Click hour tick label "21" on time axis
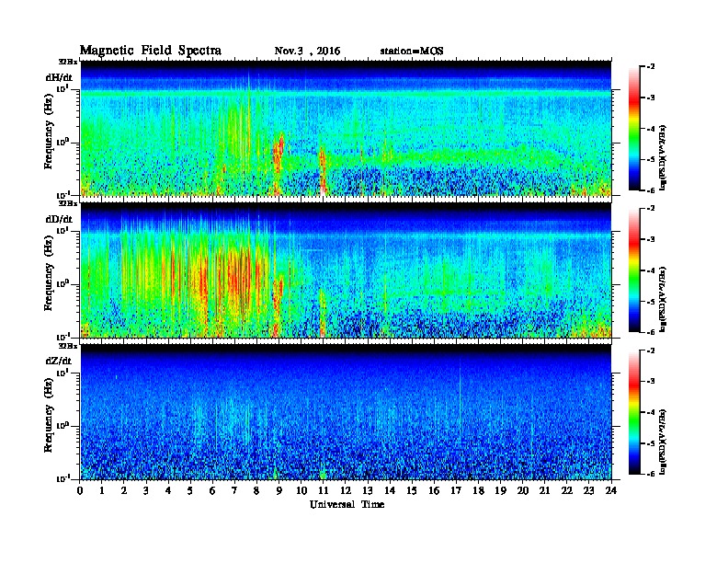This screenshot has height=563, width=728. 544,491
